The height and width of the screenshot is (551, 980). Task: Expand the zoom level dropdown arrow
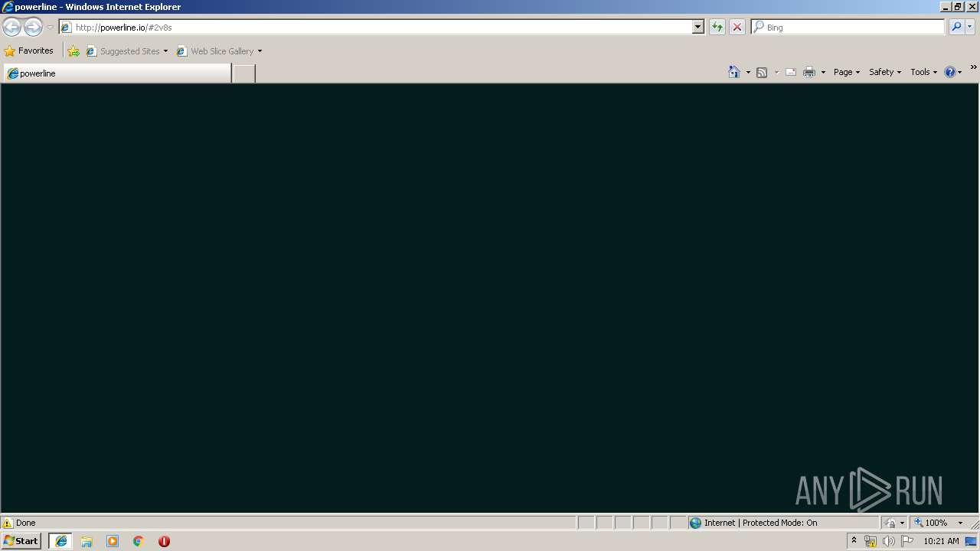(960, 523)
